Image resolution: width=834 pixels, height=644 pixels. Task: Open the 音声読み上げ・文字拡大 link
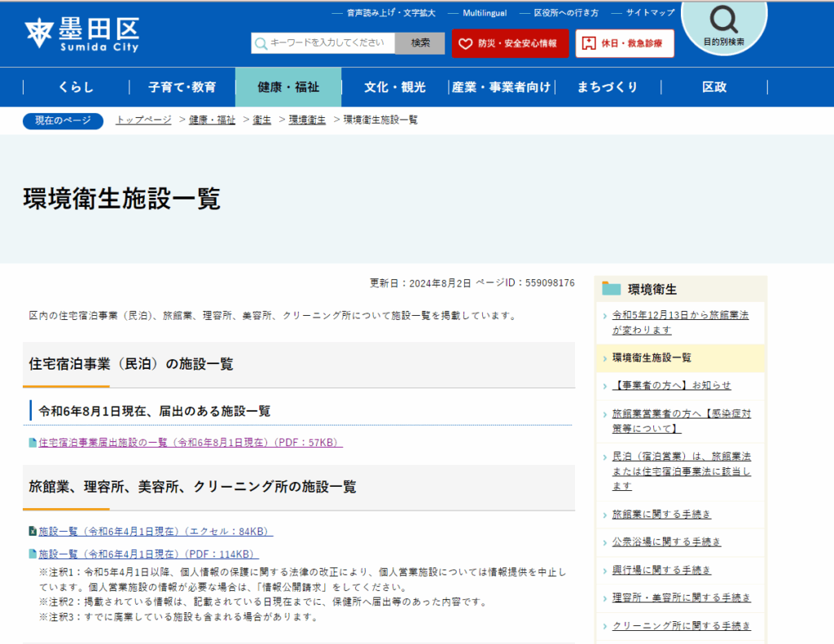390,13
